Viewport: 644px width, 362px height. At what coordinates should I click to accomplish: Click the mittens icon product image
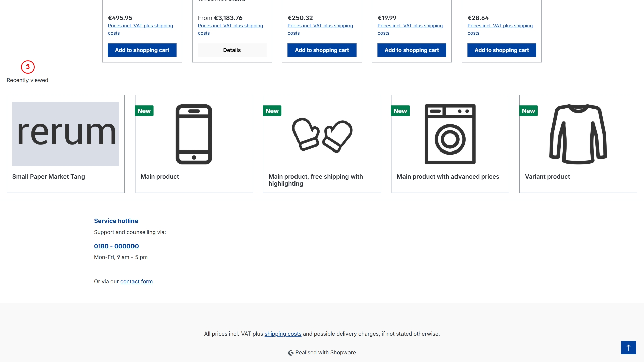322,135
